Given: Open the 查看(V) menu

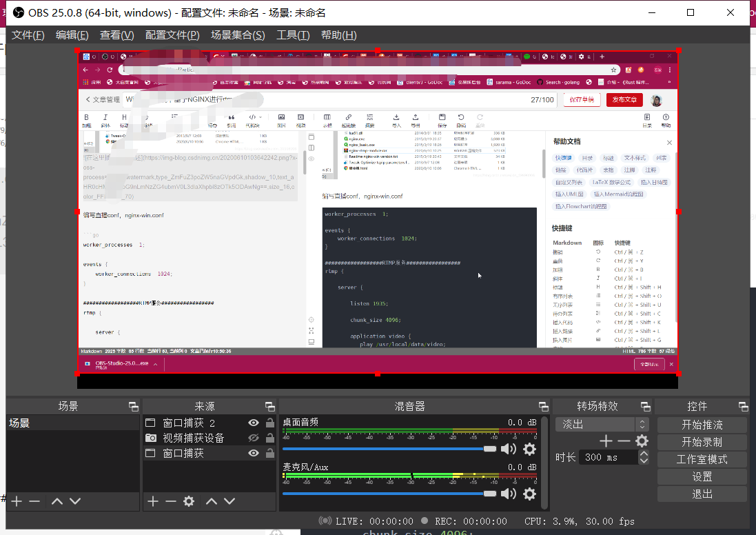Looking at the screenshot, I should click(x=116, y=35).
